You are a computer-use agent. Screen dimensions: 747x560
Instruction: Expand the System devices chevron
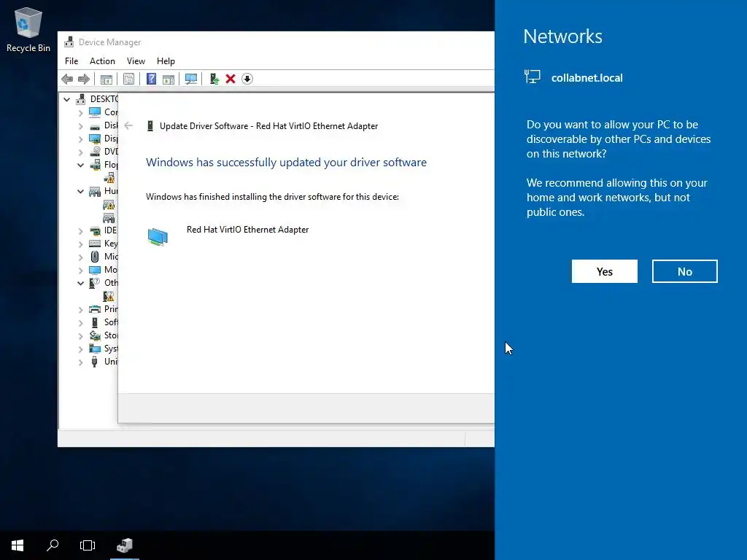tap(80, 349)
